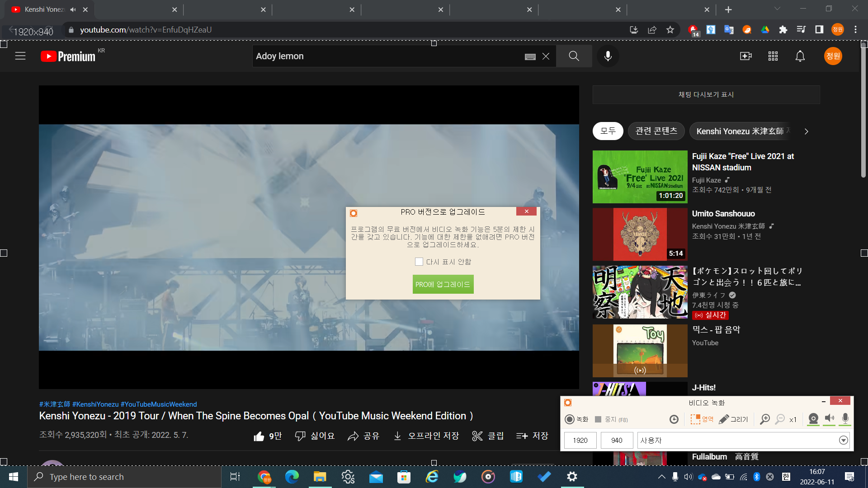Viewport: 868px width, 488px height.
Task: Toggle microphone recording in recorder toolbar
Action: pos(845,419)
